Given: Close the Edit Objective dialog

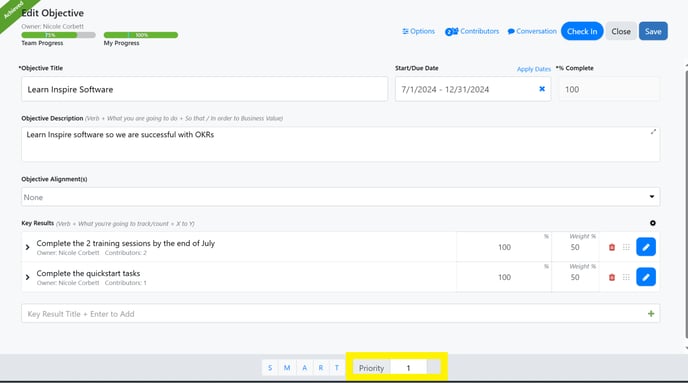Looking at the screenshot, I should pos(621,31).
